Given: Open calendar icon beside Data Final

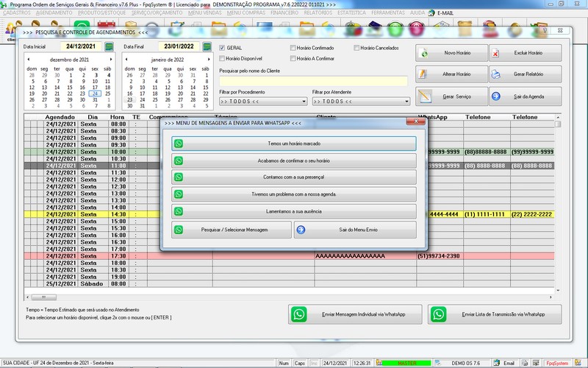Looking at the screenshot, I should coord(207,46).
